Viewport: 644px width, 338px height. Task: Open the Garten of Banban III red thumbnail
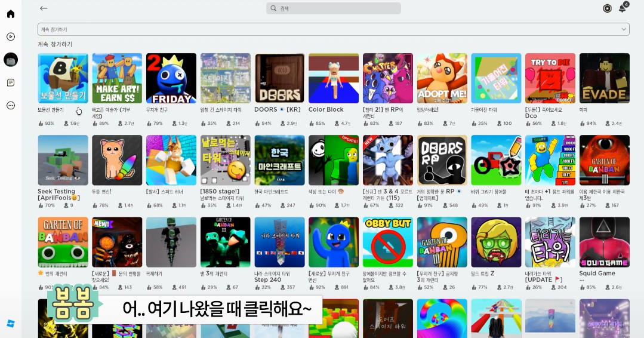pos(605,160)
